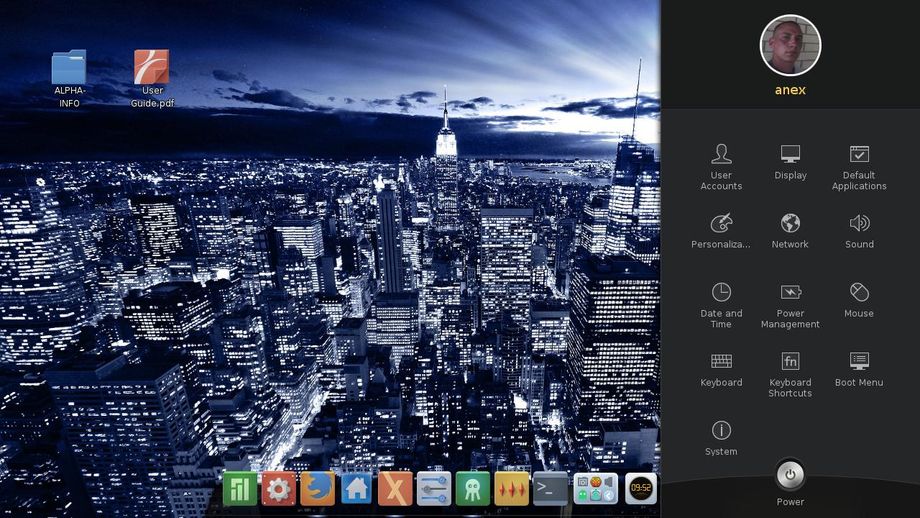Open the terminal from the dock
The width and height of the screenshot is (920, 518).
pos(550,488)
